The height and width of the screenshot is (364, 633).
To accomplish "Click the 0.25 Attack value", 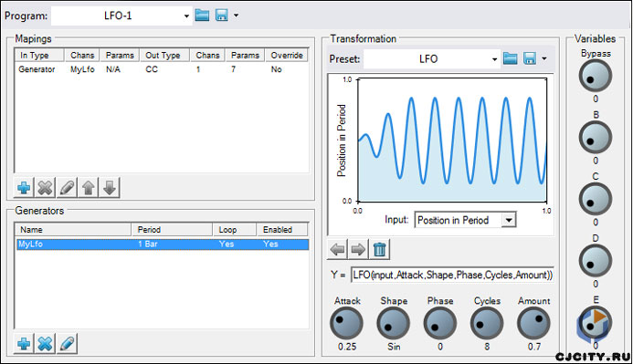I will tap(347, 347).
